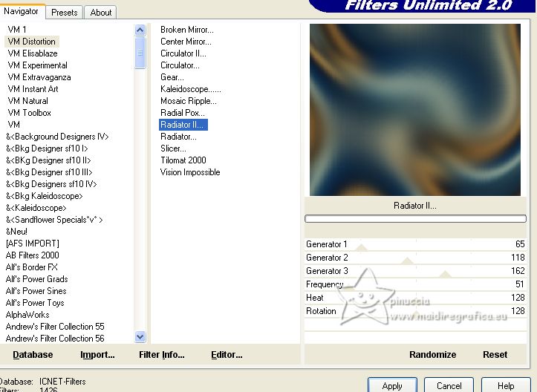Screen dimensions: 537x392
Task: Select VM Experimental category
Action: coord(37,65)
